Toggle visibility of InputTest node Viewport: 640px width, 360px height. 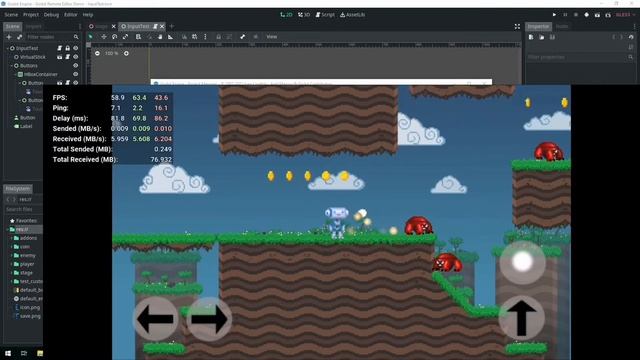click(x=76, y=48)
